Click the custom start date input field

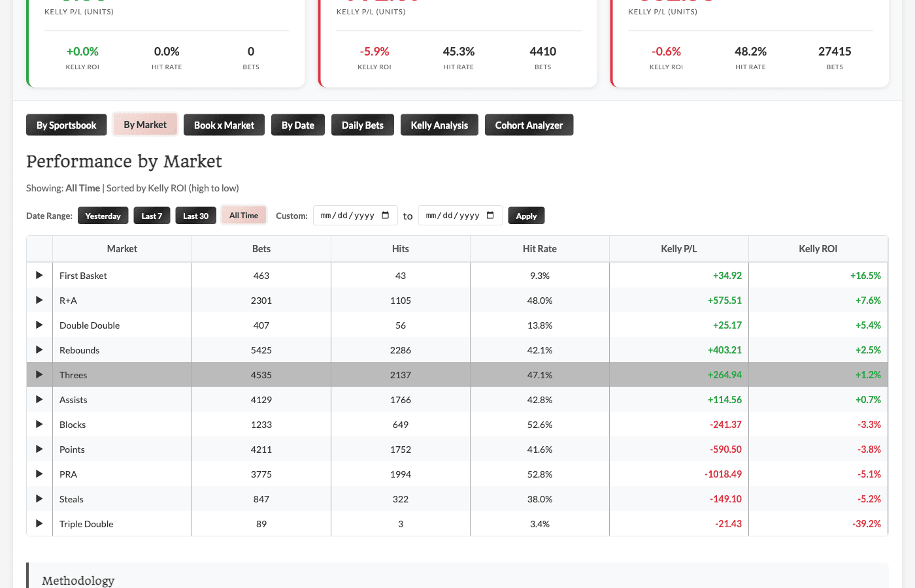[x=346, y=215]
